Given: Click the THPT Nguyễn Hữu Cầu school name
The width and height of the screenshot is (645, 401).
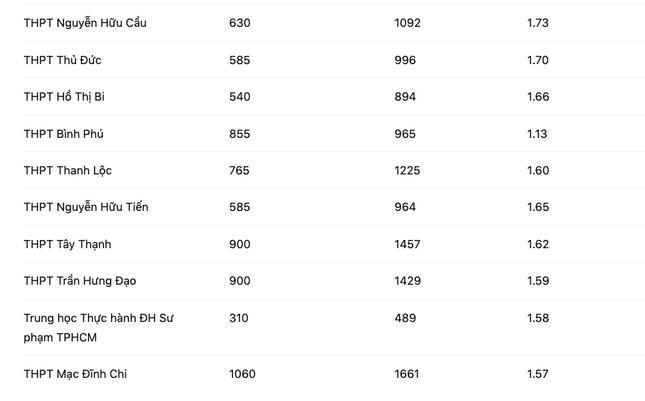Looking at the screenshot, I should click(x=85, y=23).
